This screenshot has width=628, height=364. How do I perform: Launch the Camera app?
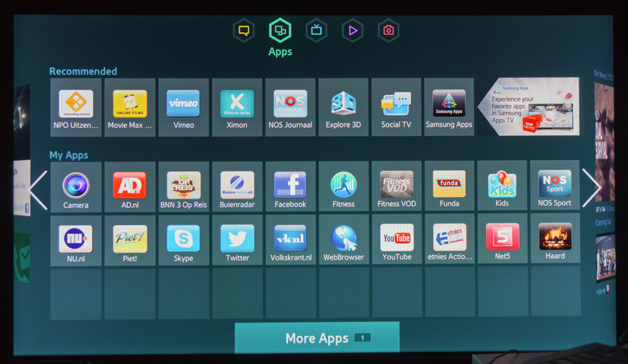(75, 187)
